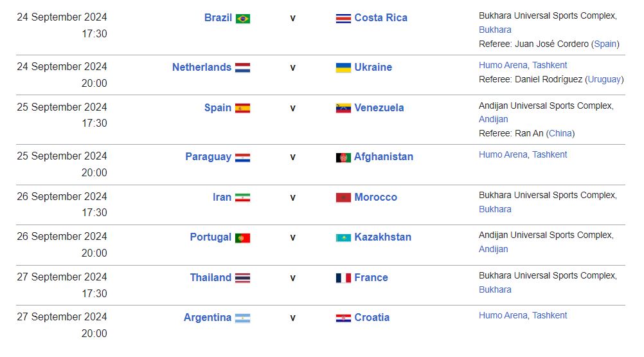The image size is (644, 357).
Task: Open Humo Arena link for Netherlands match
Action: coord(503,65)
